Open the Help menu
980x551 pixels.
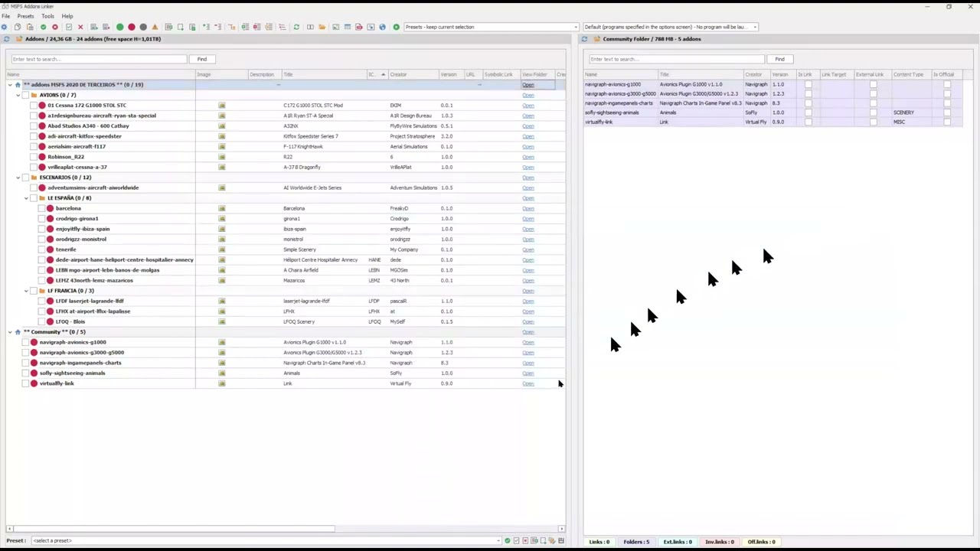point(67,16)
